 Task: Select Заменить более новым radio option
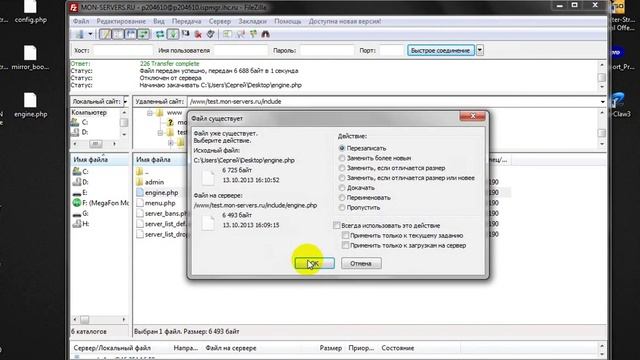tap(375, 158)
